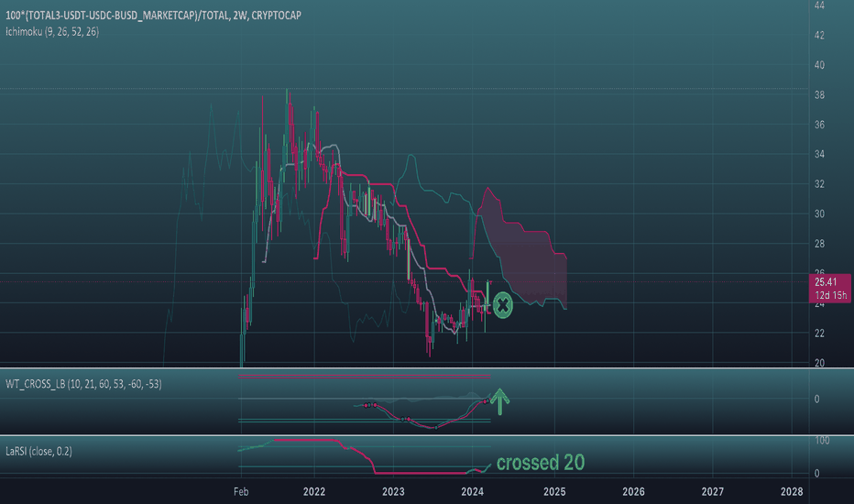Click the Feb label on the time axis
This screenshot has width=854, height=504.
(241, 491)
